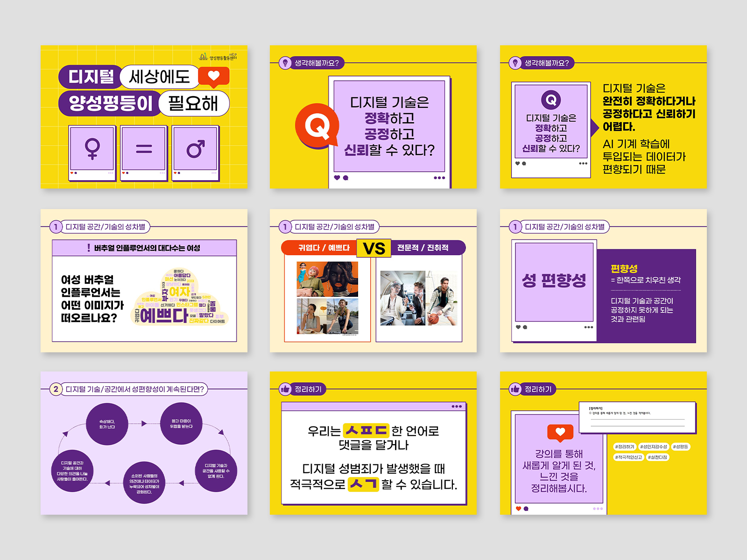Image resolution: width=747 pixels, height=560 pixels.
Task: Click the #성평등 hashtag tag
Action: (x=681, y=447)
